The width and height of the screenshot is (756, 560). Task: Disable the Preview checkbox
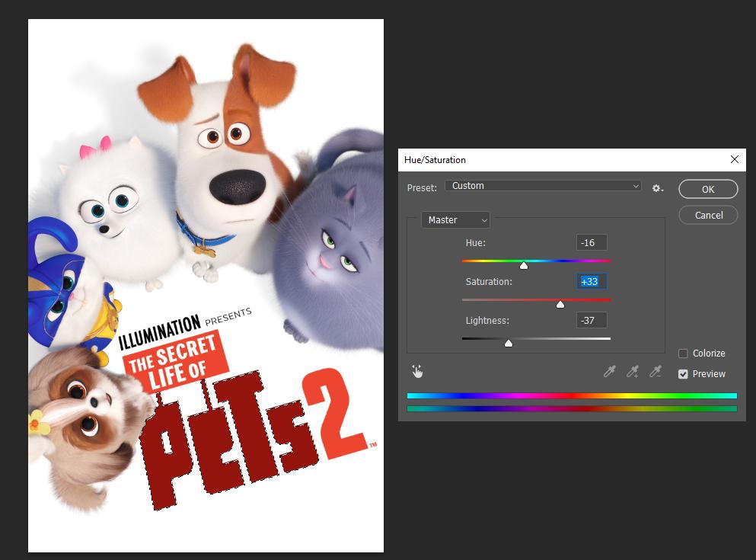(x=683, y=374)
